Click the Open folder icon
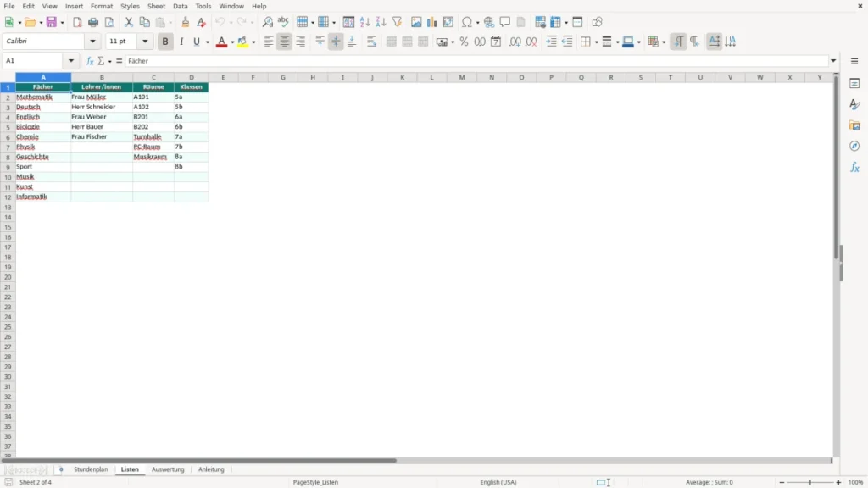 pos(31,22)
